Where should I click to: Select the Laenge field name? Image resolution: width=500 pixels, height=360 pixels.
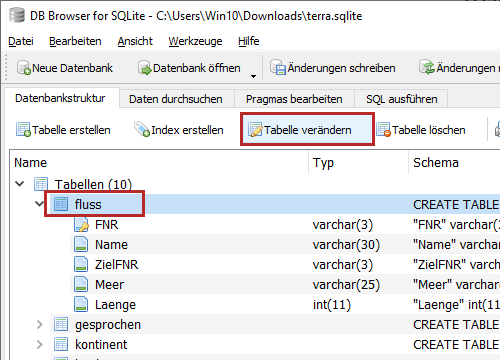coord(115,305)
